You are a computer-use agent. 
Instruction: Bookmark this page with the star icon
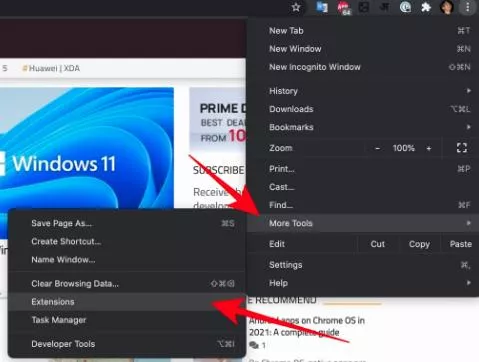[x=296, y=7]
